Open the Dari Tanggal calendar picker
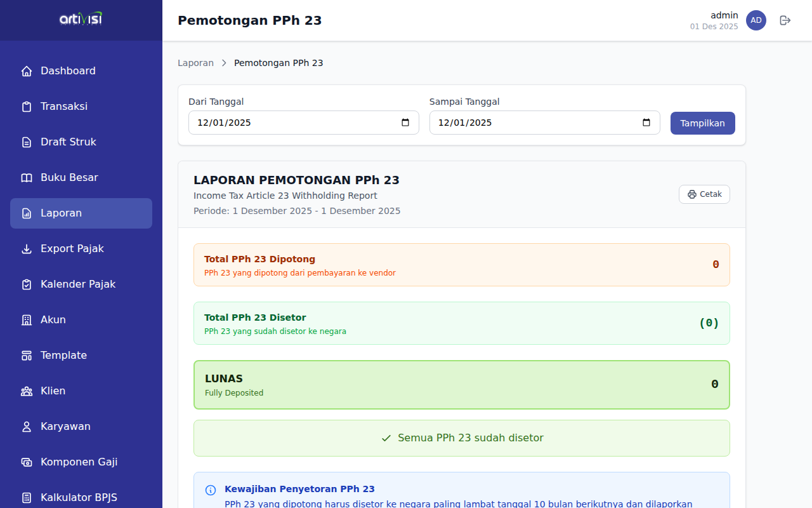 pos(405,123)
